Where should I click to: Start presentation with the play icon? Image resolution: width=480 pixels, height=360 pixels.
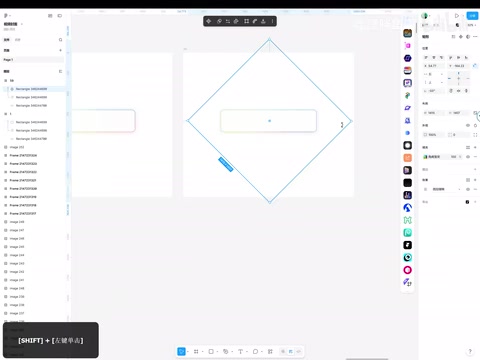[x=457, y=16]
